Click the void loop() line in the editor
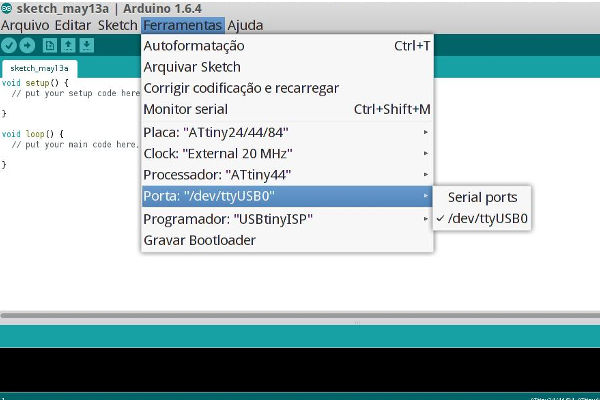This screenshot has height=400, width=600. tap(33, 134)
